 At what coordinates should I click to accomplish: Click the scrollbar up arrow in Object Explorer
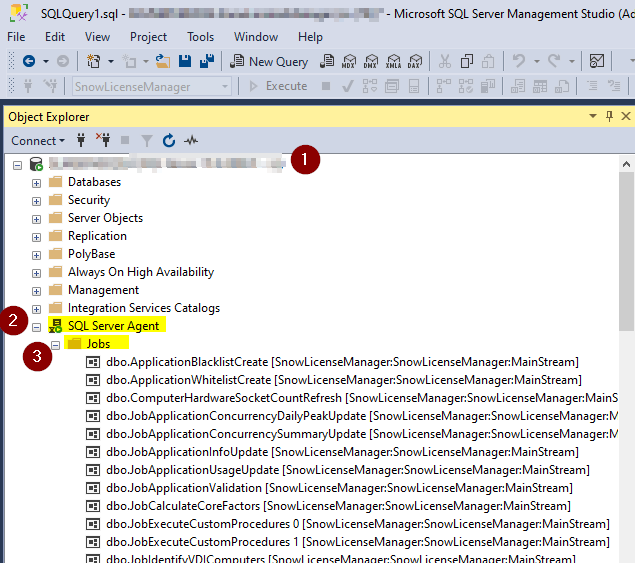pos(626,164)
